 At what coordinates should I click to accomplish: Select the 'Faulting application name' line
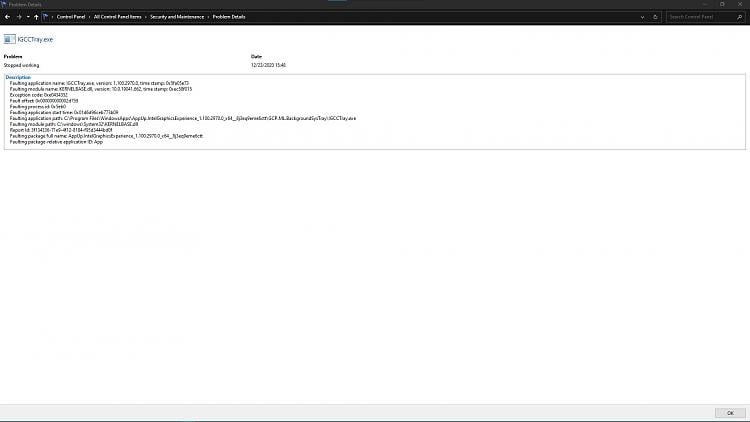click(99, 83)
